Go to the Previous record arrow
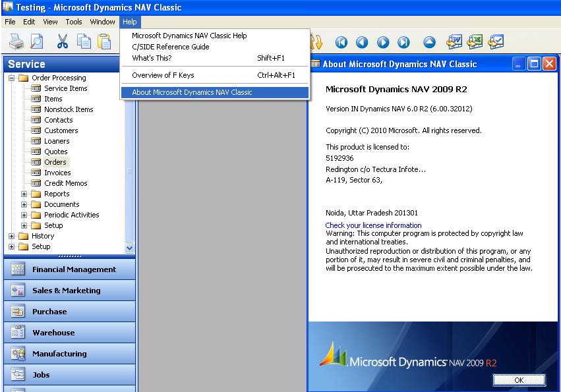The image size is (561, 392). 362,43
